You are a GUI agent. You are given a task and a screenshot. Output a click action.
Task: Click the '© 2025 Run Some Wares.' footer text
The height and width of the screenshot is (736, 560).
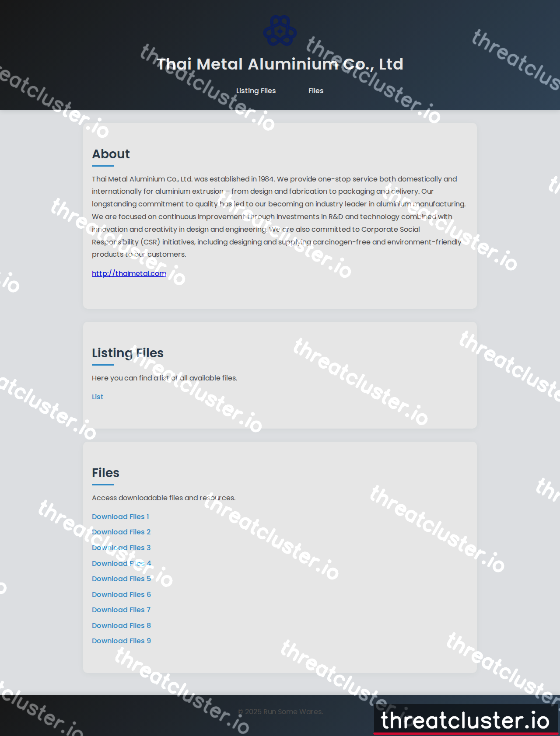point(280,712)
